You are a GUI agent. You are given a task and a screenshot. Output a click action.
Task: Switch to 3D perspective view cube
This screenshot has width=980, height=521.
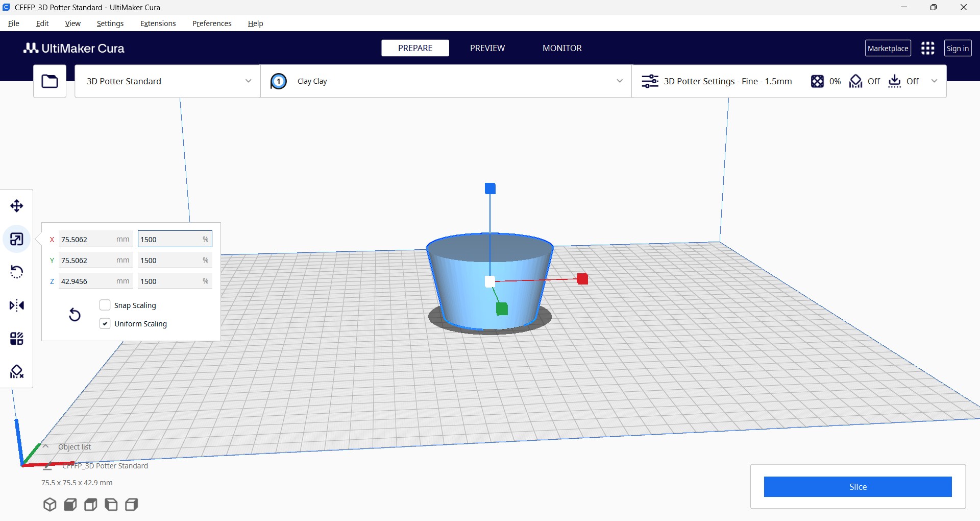click(50, 505)
